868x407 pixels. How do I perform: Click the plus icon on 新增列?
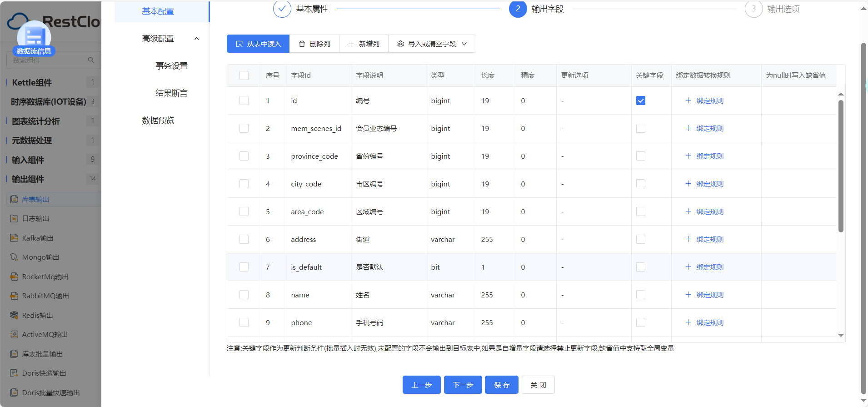click(351, 44)
